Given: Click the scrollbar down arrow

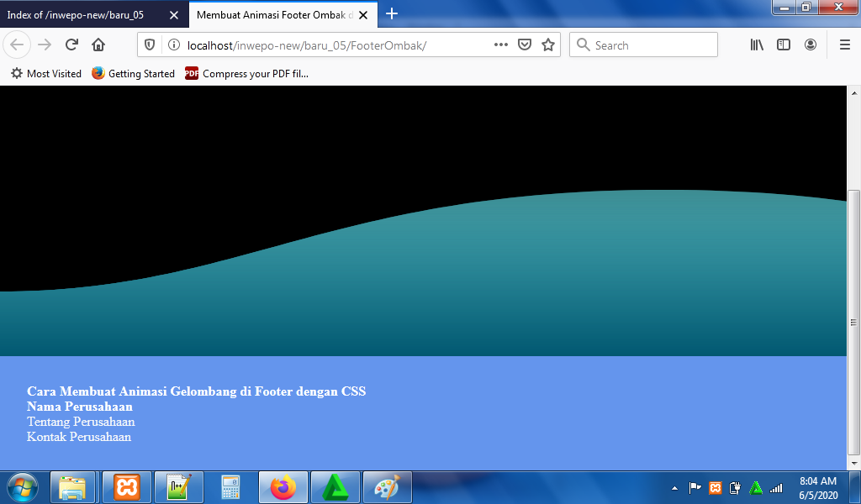Looking at the screenshot, I should point(854,464).
